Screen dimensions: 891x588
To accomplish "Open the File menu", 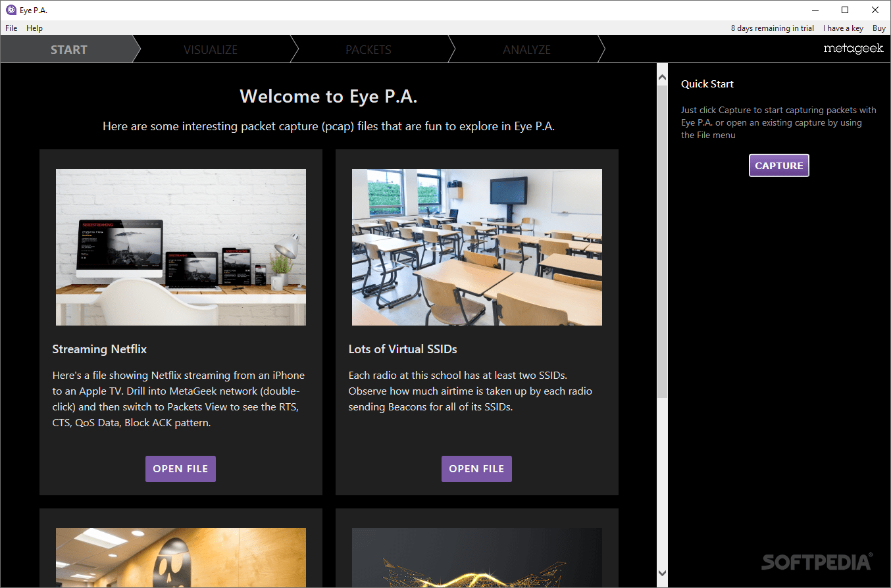I will click(11, 28).
